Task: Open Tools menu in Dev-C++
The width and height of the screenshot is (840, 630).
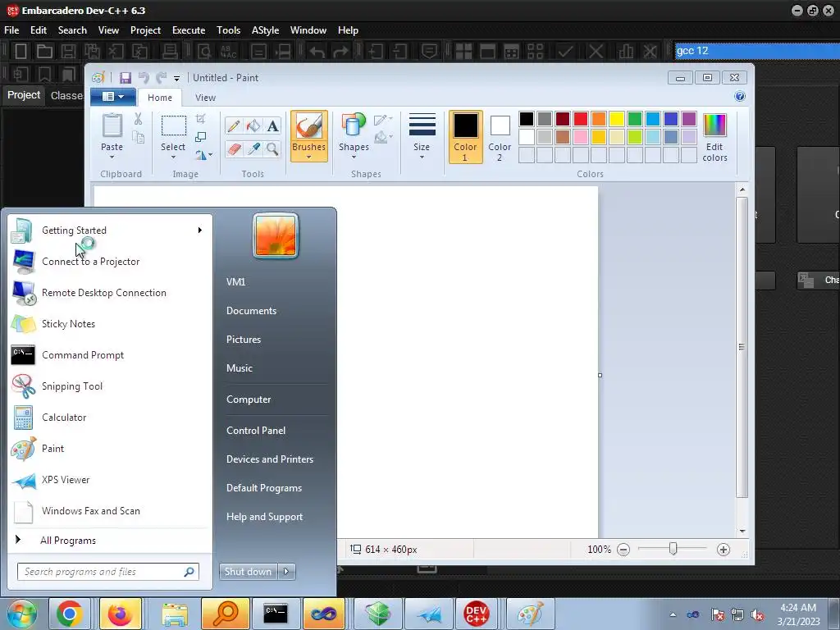Action: (228, 30)
